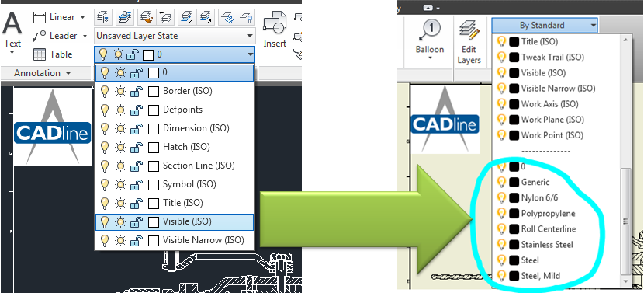644x293 pixels.
Task: Toggle lightbulb on left Visible (ISO) row
Action: tap(104, 221)
